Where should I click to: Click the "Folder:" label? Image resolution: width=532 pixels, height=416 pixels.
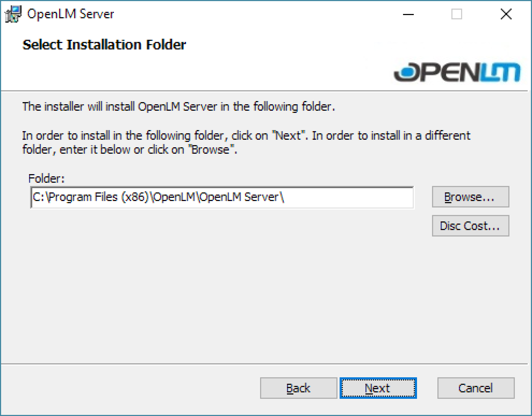click(46, 178)
